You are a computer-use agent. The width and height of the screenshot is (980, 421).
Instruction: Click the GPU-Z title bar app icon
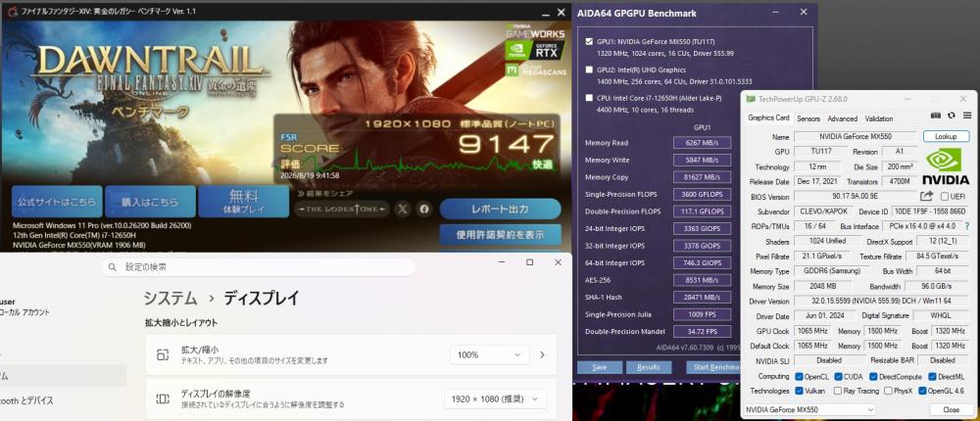click(749, 99)
